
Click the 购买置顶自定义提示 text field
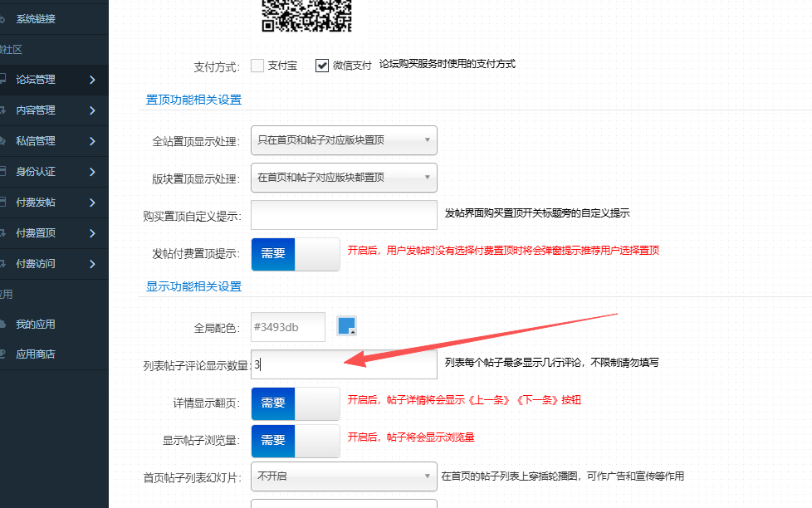point(344,215)
